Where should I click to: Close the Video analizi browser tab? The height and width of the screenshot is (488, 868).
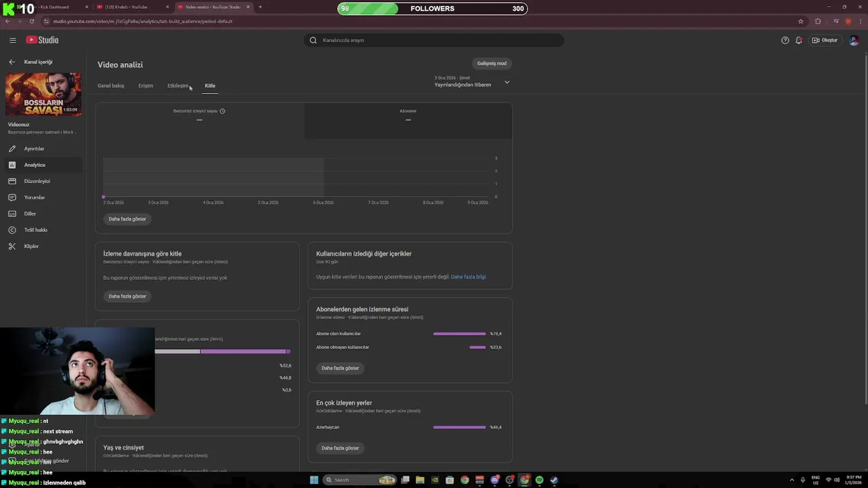[x=248, y=7]
